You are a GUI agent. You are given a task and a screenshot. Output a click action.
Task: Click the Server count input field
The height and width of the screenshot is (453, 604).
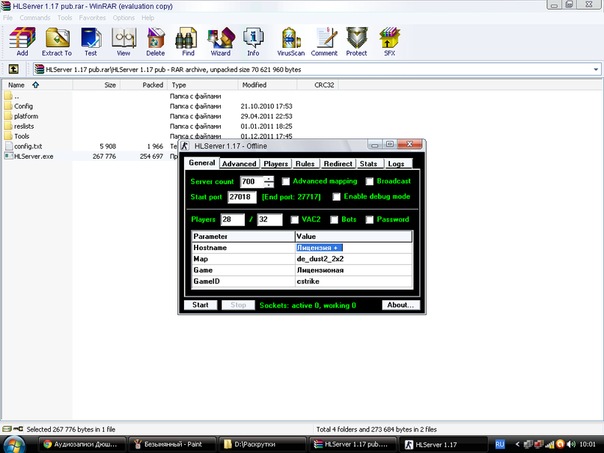[x=252, y=181]
